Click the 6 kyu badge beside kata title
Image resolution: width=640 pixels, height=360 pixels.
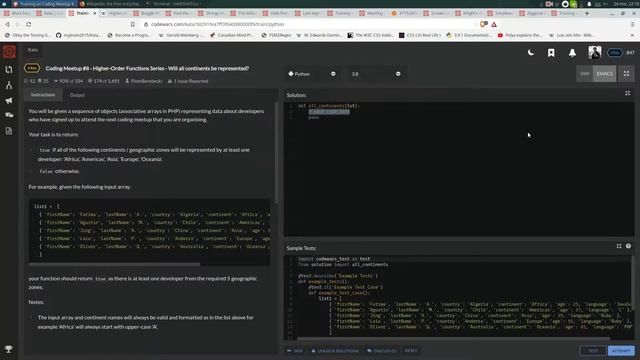tap(32, 68)
